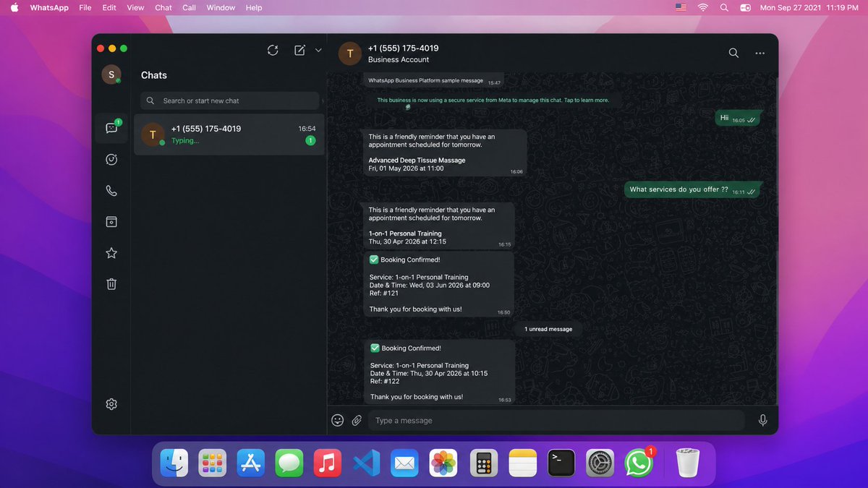Open Spotlight search in menu bar
This screenshot has height=488, width=868.
[724, 7]
